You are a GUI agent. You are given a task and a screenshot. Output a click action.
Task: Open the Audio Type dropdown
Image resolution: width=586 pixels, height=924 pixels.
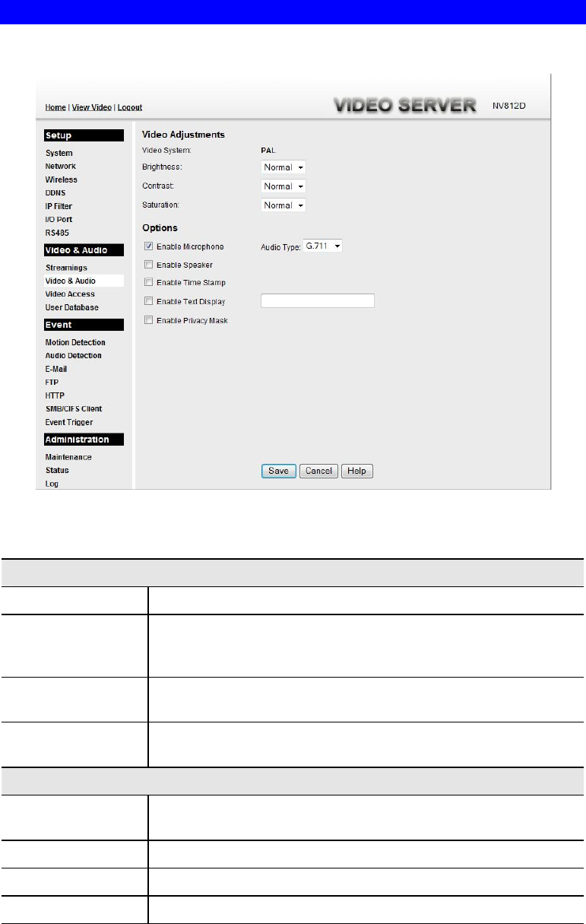pyautogui.click(x=322, y=246)
